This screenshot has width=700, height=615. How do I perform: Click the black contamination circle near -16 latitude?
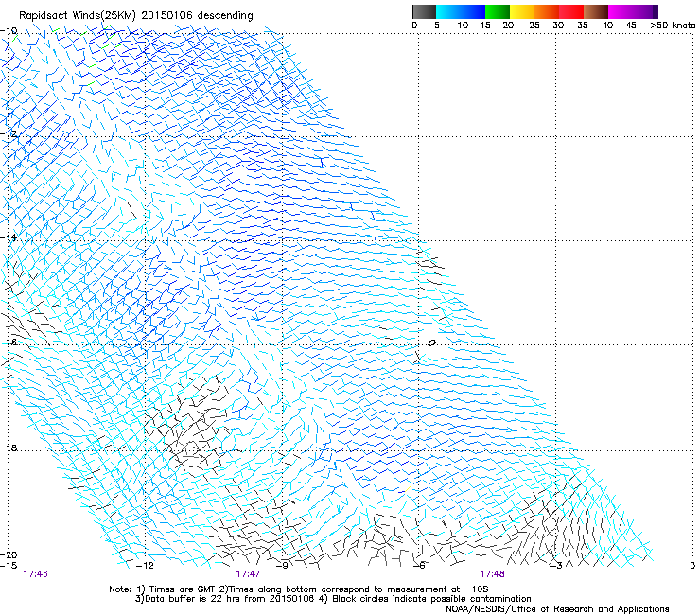pyautogui.click(x=431, y=343)
